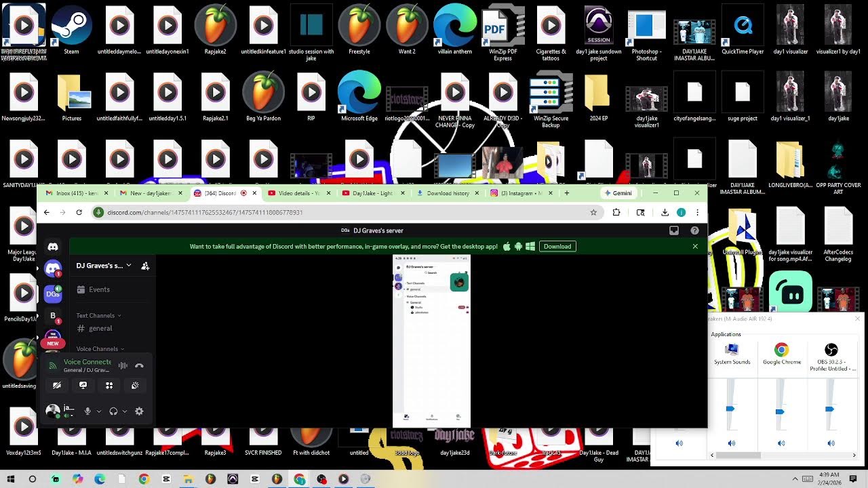Mute the microphone in Discord user panel

87,411
